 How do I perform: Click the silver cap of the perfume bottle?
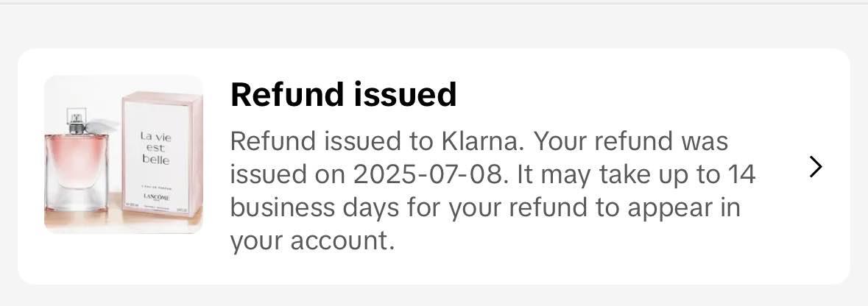pyautogui.click(x=77, y=117)
